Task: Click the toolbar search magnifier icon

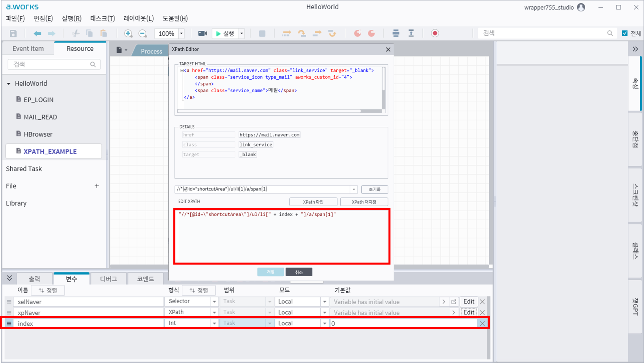Action: [x=610, y=33]
